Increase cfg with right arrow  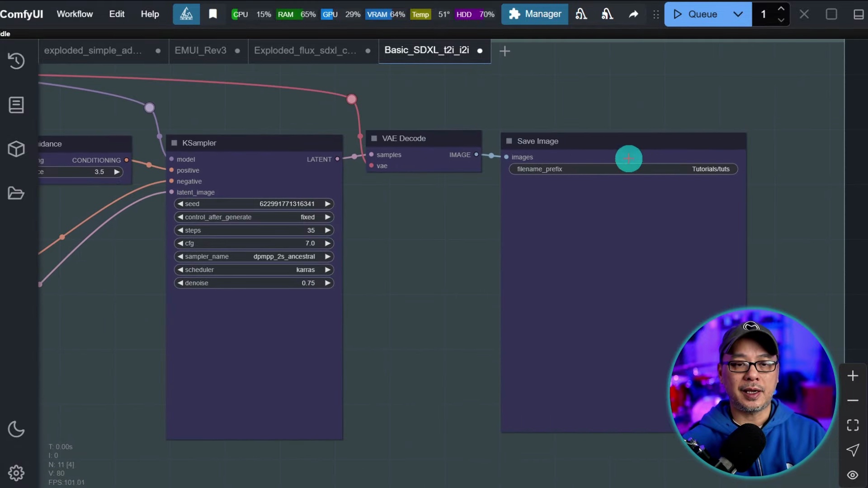click(x=327, y=243)
